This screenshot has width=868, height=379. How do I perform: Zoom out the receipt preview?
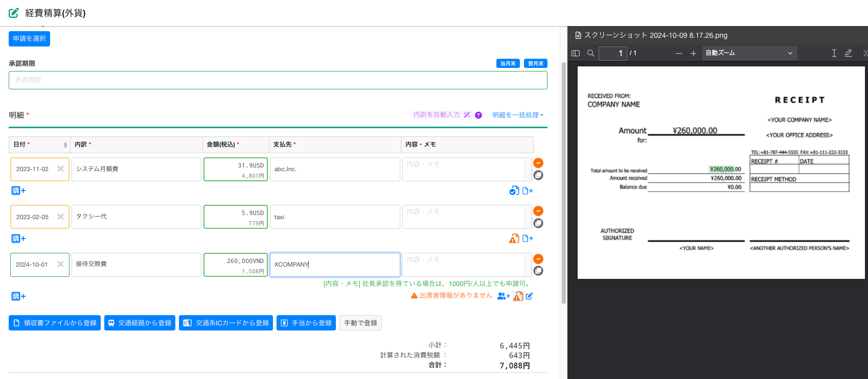point(679,53)
